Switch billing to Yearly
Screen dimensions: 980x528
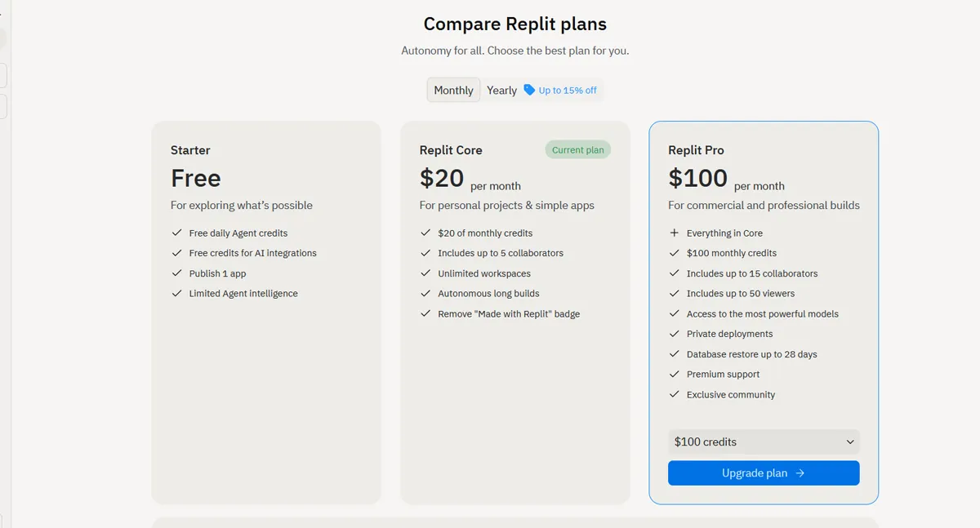[x=501, y=91]
